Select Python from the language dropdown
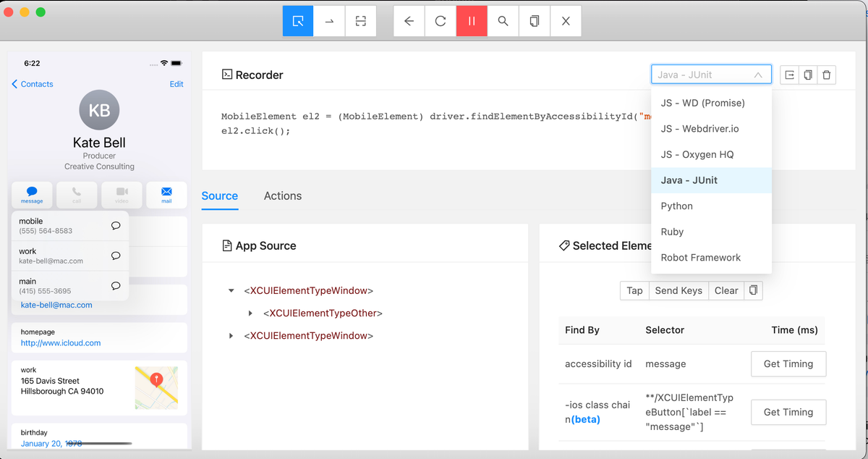Screen dimensions: 868x459 (x=676, y=206)
